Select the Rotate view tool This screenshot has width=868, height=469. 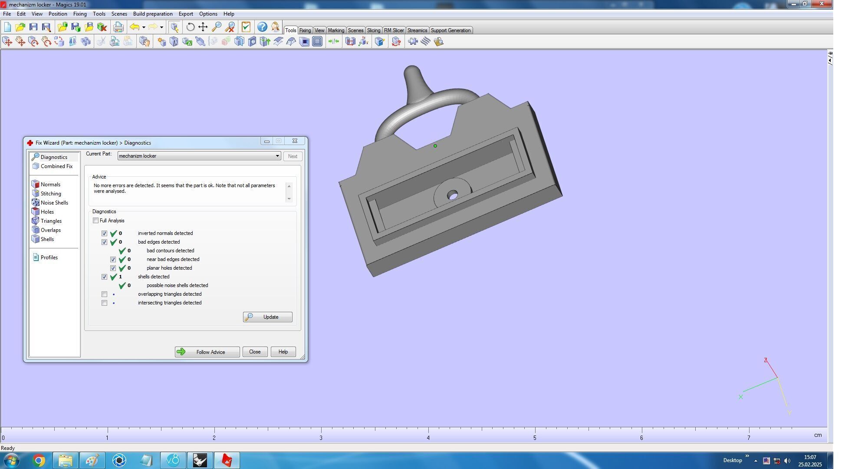coord(190,27)
